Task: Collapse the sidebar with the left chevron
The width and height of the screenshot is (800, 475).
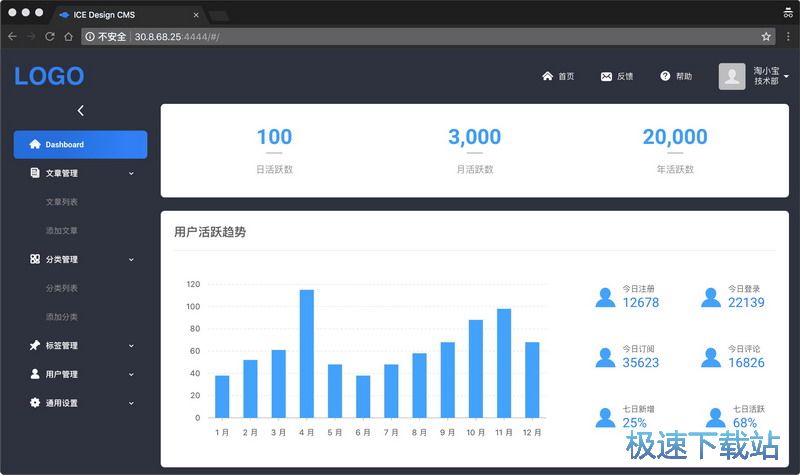Action: (81, 111)
